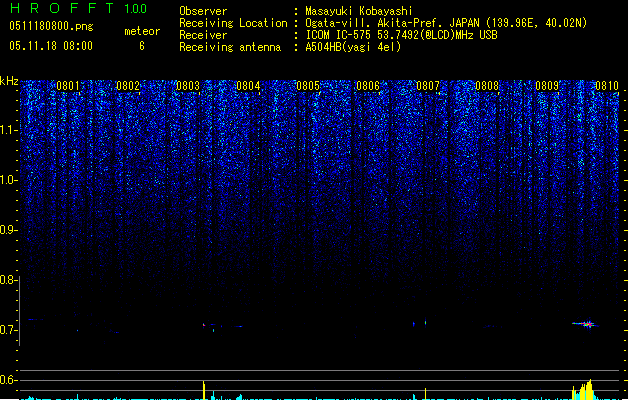629x400 pixels.
Task: Click the 0810 time marker
Action: tap(607, 86)
